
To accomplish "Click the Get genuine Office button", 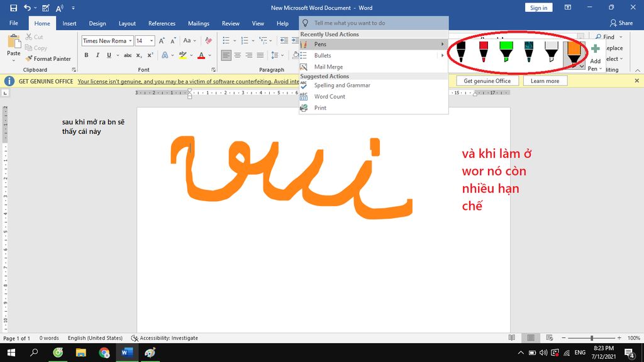I will [x=487, y=81].
